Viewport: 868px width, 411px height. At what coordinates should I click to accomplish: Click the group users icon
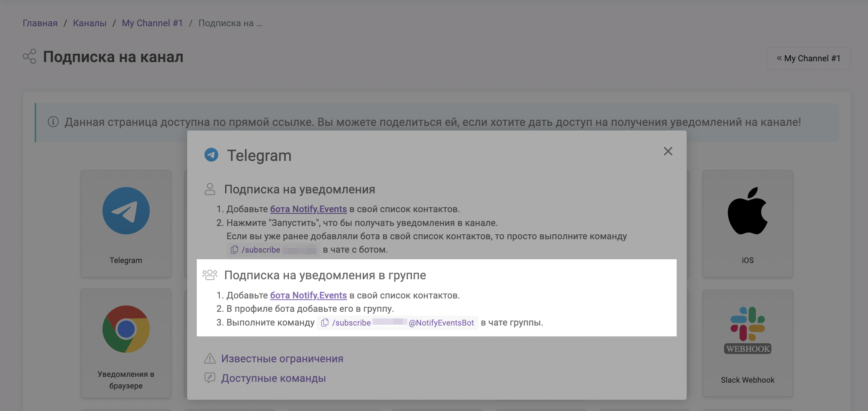click(x=210, y=275)
